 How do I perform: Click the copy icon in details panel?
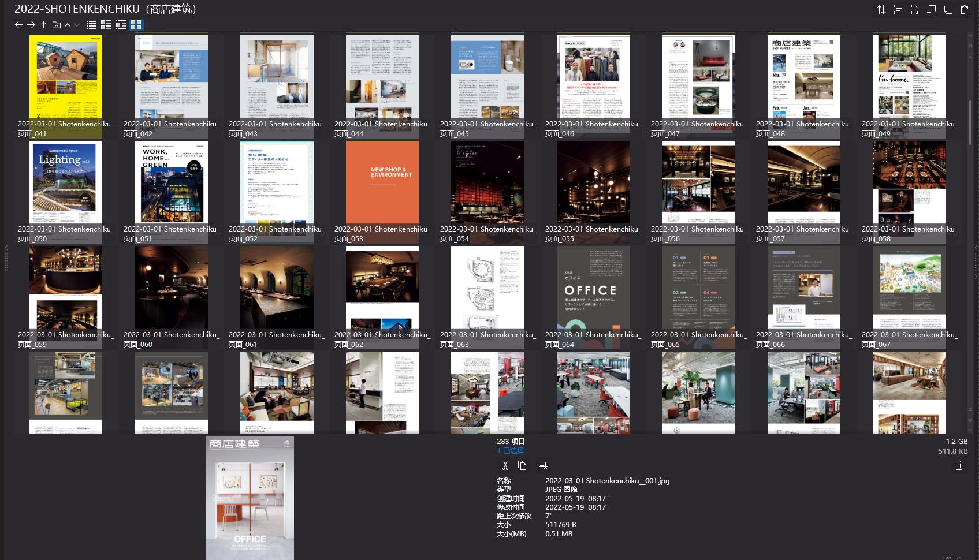click(522, 465)
